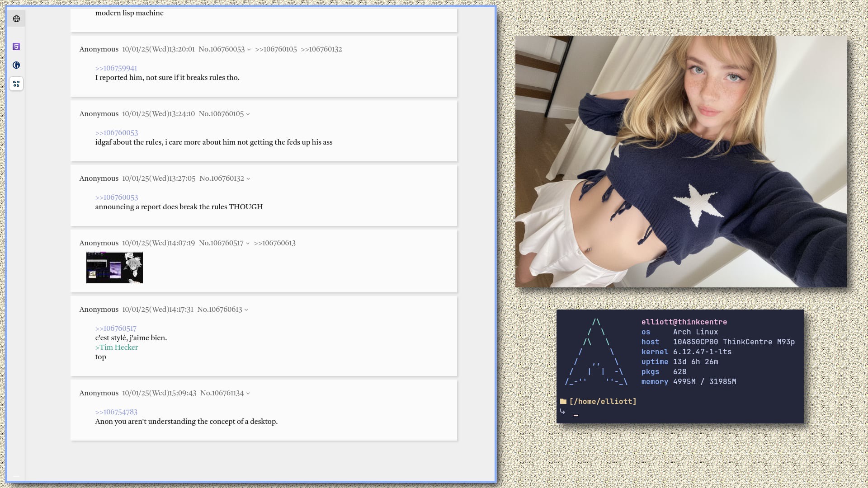Click backlink >>106760132 in the post header
The width and height of the screenshot is (868, 488).
pos(321,49)
